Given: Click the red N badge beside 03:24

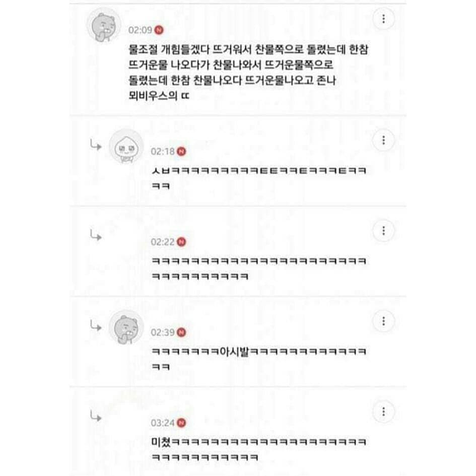Looking at the screenshot, I should [181, 423].
